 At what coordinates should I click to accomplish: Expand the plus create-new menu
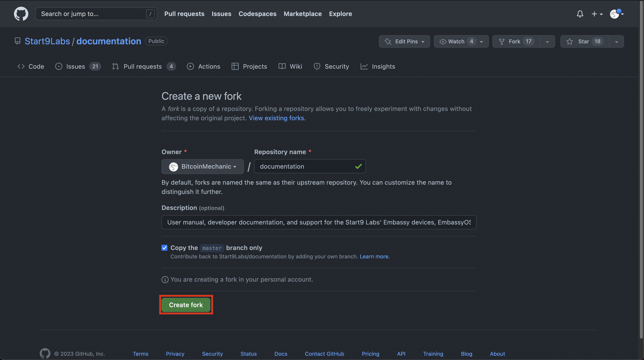pos(597,14)
